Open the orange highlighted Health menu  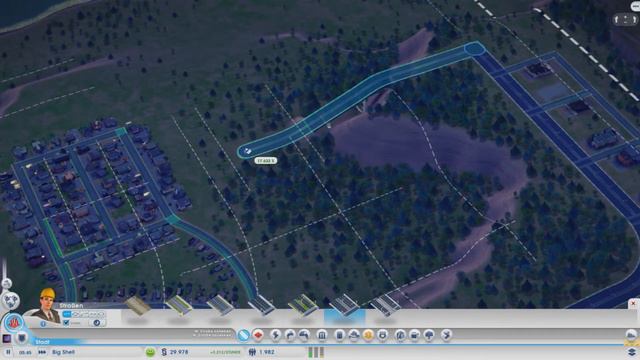368,335
